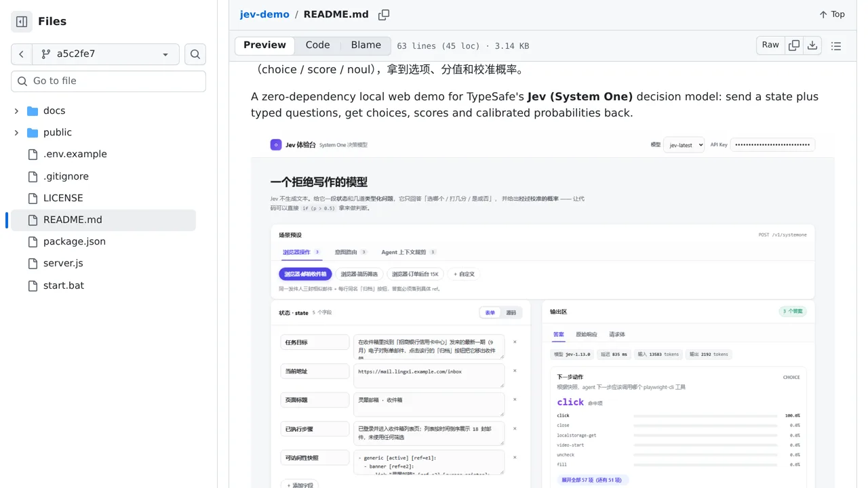Open the document outline panel

(x=836, y=46)
